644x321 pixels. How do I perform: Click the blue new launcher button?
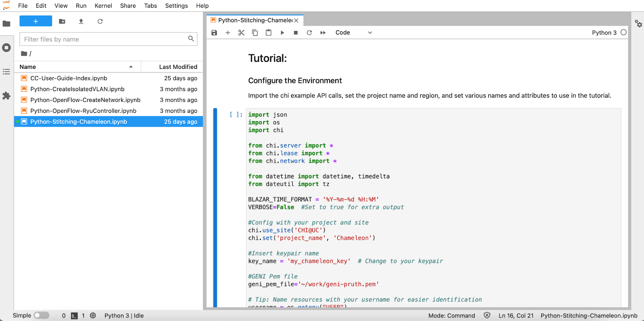coord(36,21)
